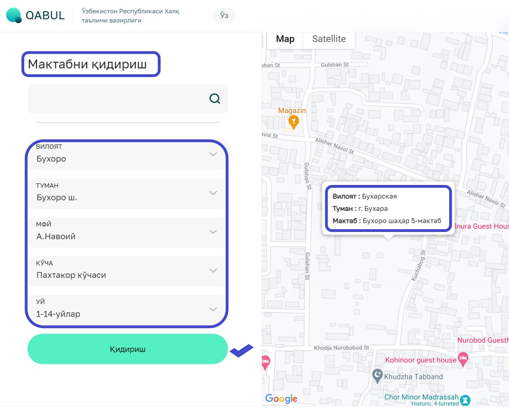The width and height of the screenshot is (509, 420).
Task: Click the Khudzha Tabband map marker
Action: pos(377,376)
